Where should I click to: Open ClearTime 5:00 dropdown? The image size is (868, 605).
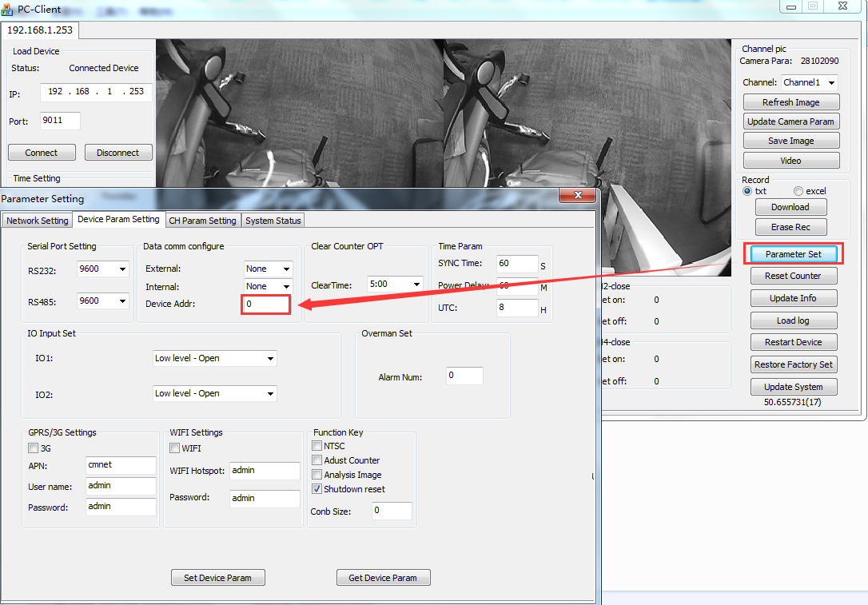pyautogui.click(x=416, y=284)
